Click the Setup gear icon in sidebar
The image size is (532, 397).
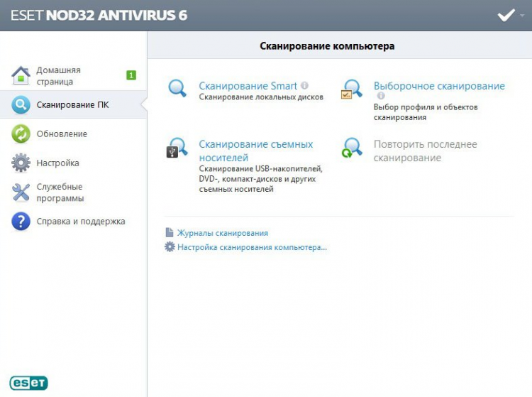21,163
